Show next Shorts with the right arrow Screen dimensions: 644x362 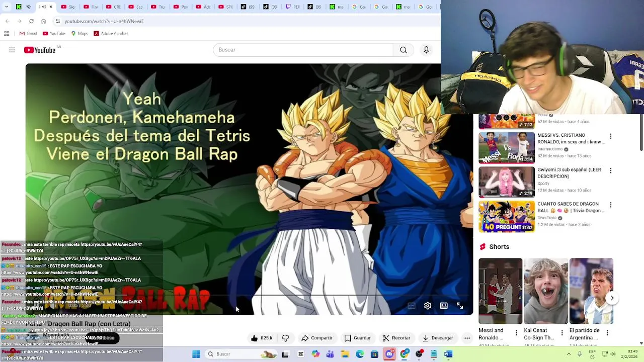pyautogui.click(x=612, y=298)
